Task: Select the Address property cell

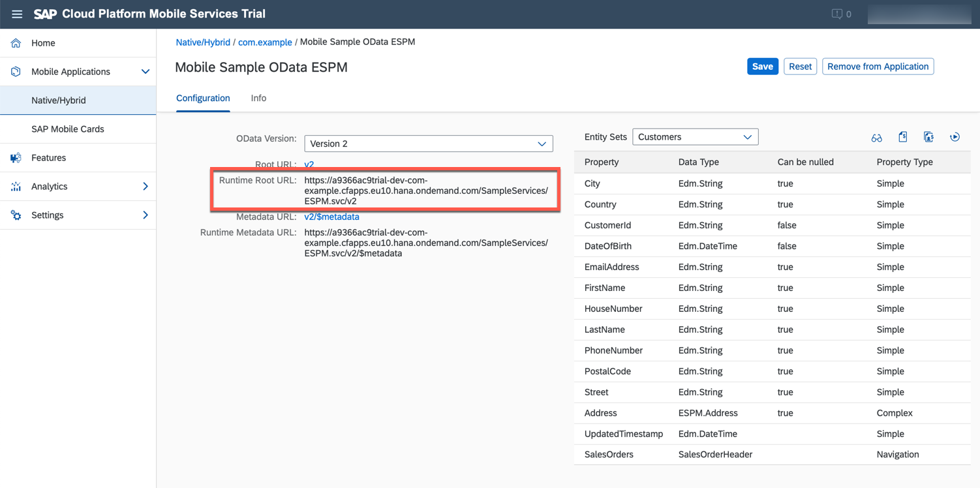Action: 601,414
